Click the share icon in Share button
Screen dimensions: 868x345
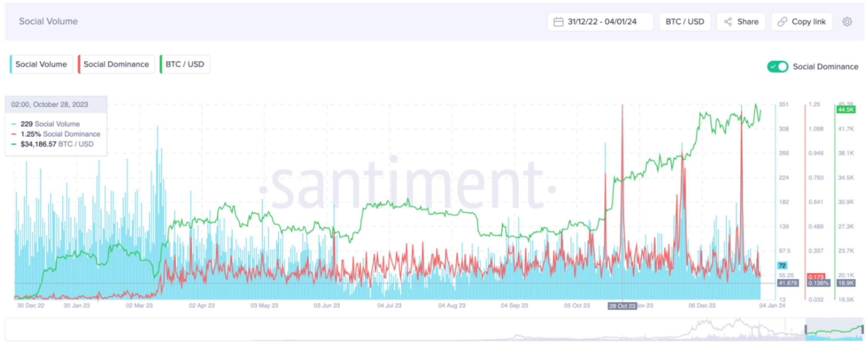click(x=728, y=22)
